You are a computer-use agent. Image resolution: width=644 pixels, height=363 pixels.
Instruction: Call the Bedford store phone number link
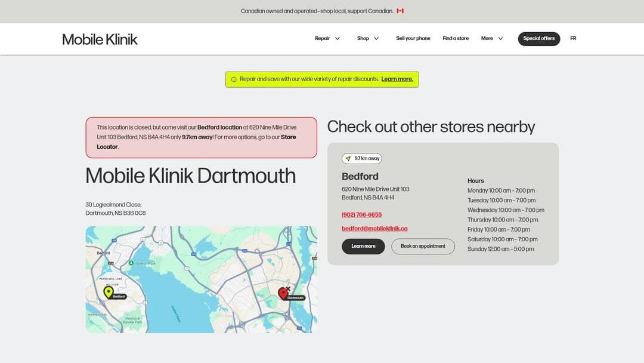pyautogui.click(x=361, y=214)
